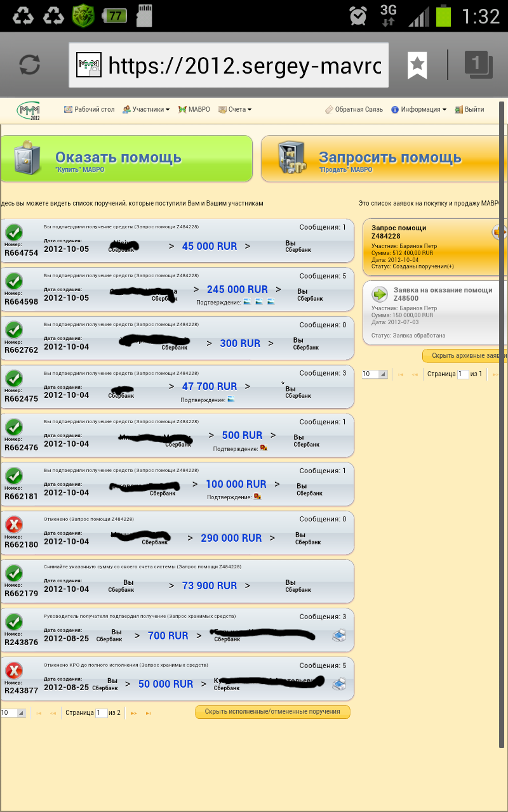508x812 pixels.
Task: Click the MMM 2012 logo
Action: [29, 110]
